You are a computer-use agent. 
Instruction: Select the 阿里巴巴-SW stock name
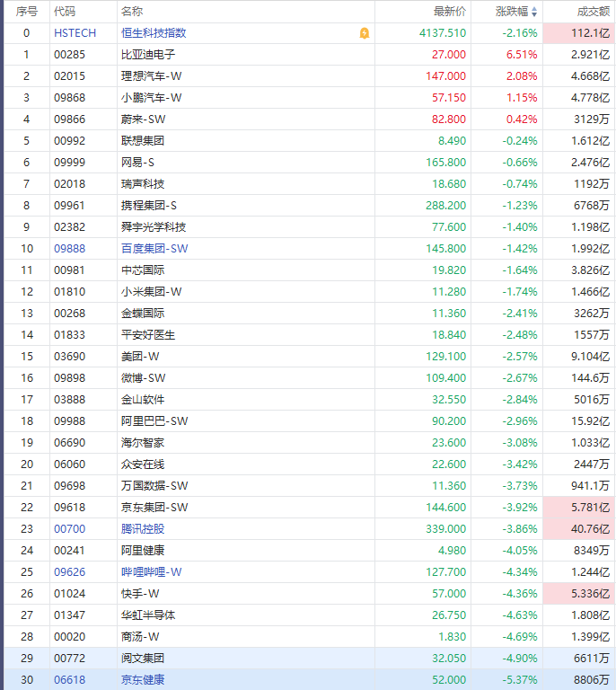point(154,421)
